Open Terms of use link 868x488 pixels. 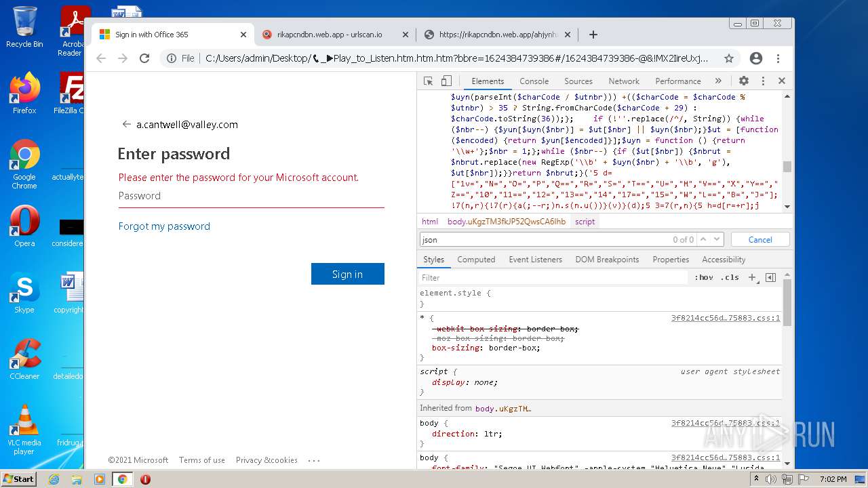202,460
